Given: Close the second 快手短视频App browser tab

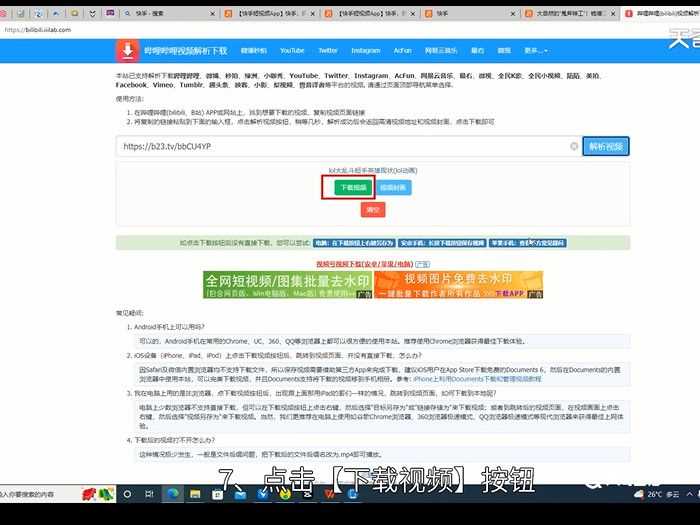Looking at the screenshot, I should (x=412, y=14).
